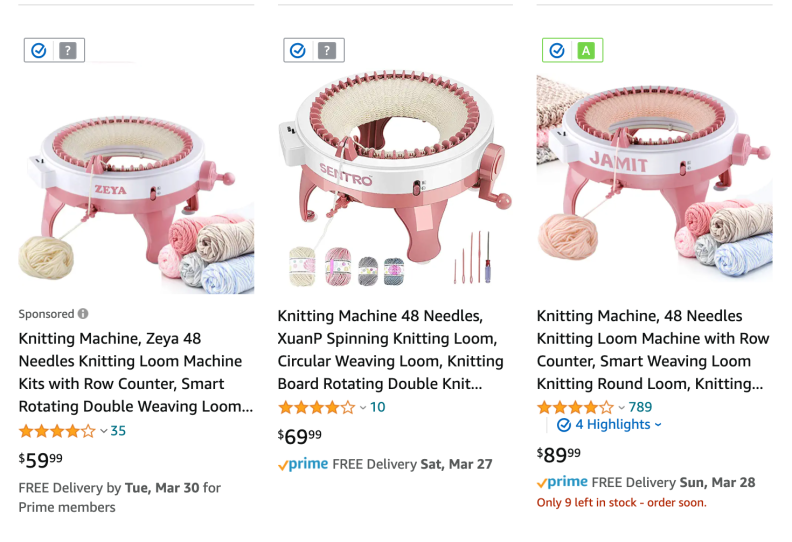Click the blue checkmark badge on Jamit product
This screenshot has height=542, width=792.
point(557,51)
